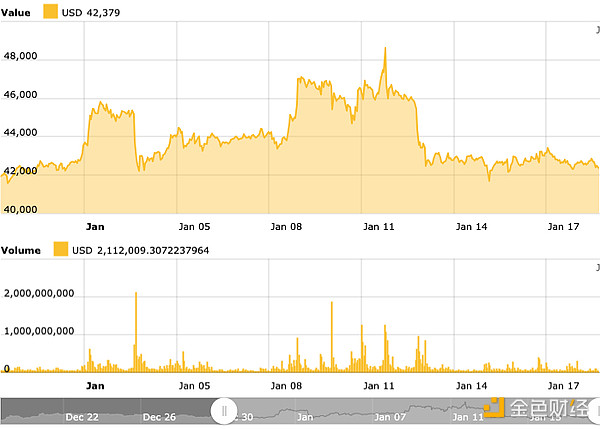Click the USD 2,112,009 volume readout
This screenshot has width=600, height=429.
147,249
